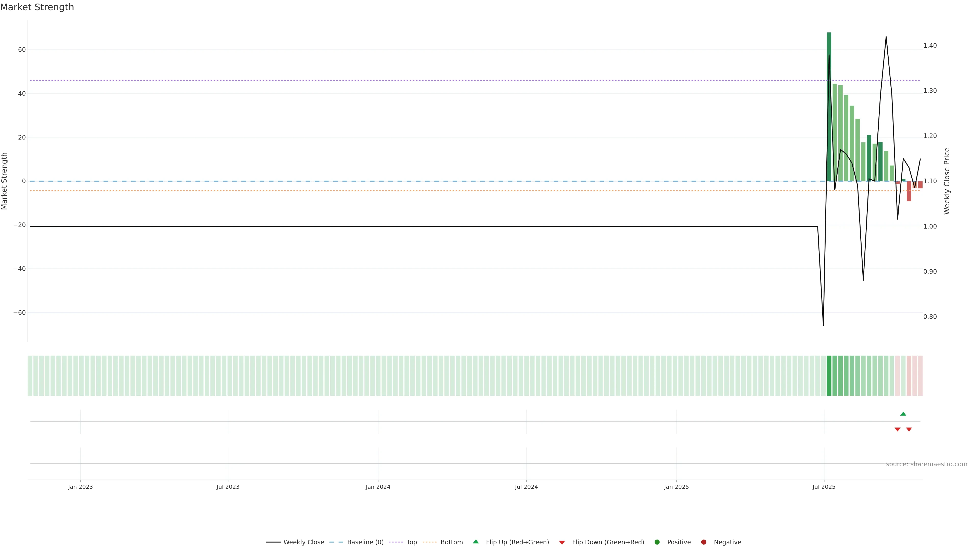The image size is (980, 551).
Task: Click the rightmost red Flip Down marker
Action: pos(909,429)
